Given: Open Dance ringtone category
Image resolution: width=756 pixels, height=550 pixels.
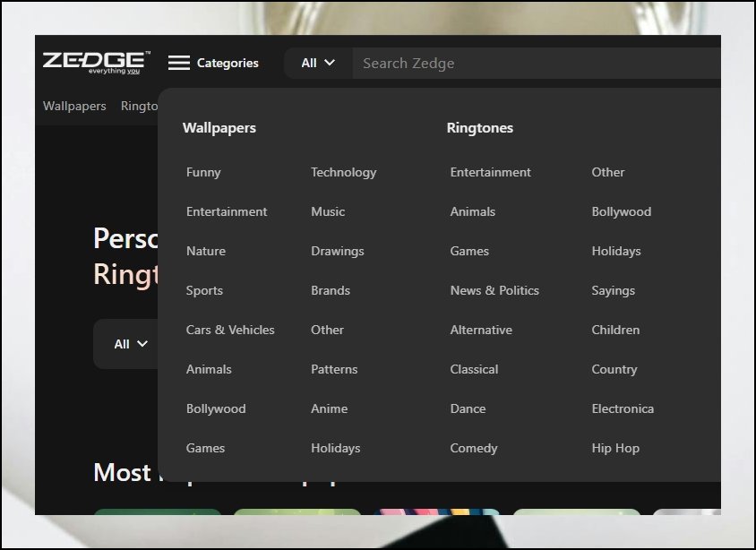Looking at the screenshot, I should point(468,409).
